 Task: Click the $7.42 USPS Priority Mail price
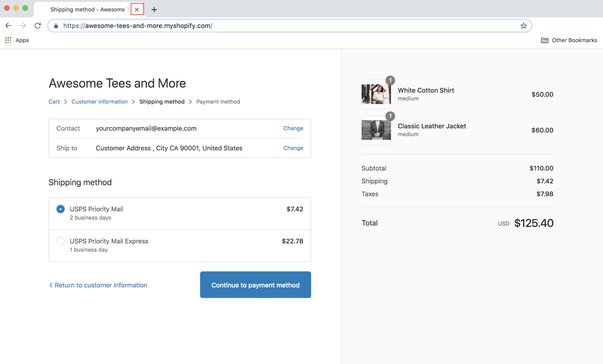point(295,209)
